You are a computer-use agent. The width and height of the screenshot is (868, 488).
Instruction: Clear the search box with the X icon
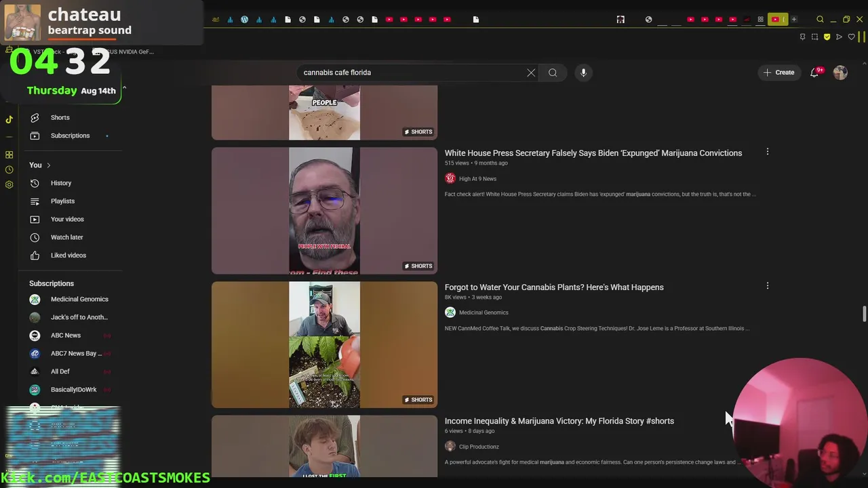coord(531,73)
